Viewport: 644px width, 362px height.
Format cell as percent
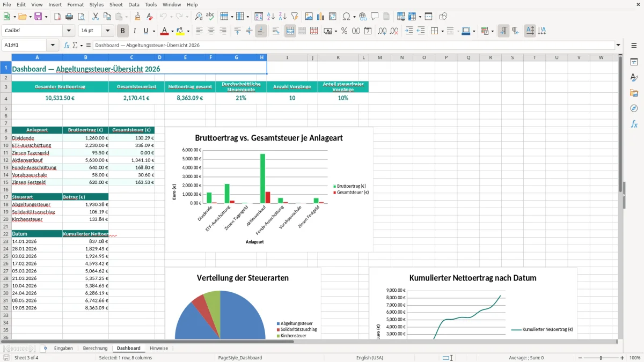pos(345,31)
